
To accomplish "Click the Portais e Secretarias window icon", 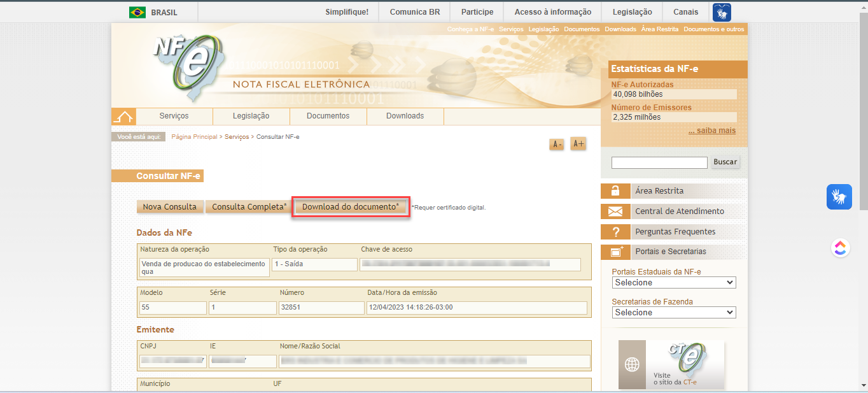I will (x=615, y=252).
